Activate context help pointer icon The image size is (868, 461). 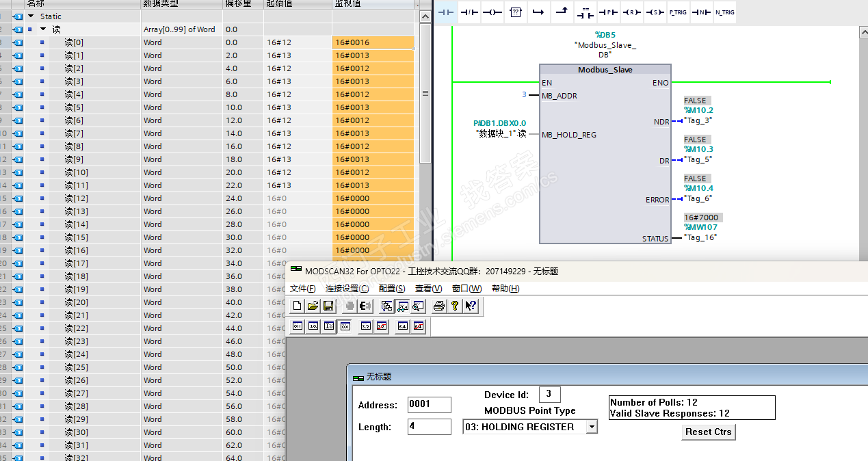point(471,306)
